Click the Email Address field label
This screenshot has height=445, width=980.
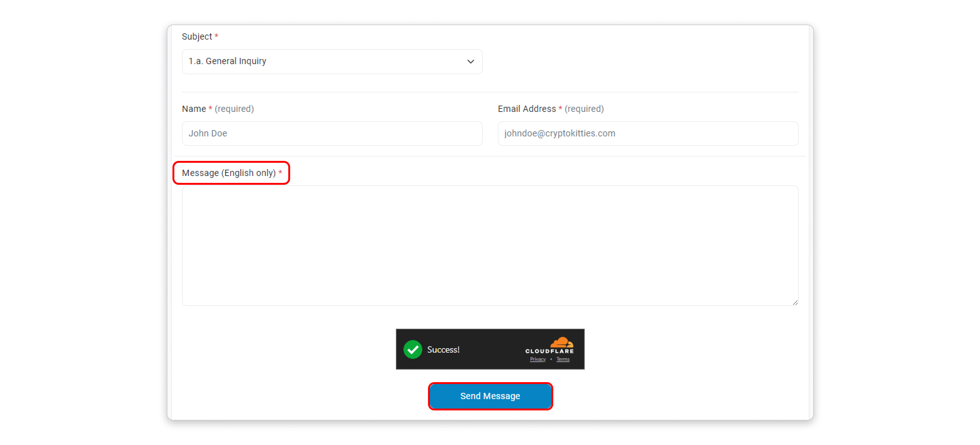[527, 109]
